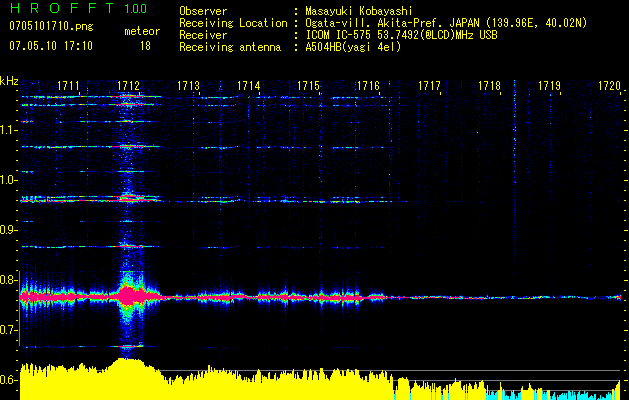Click the 1.1 frequency axis label
629x400 pixels.
[8, 130]
